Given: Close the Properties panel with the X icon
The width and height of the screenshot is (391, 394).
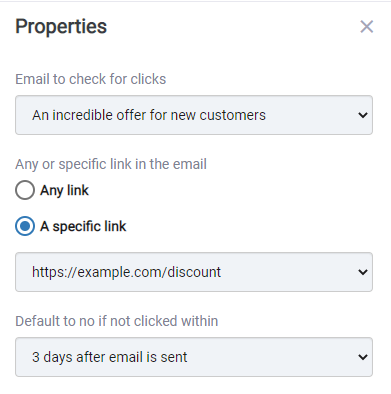Looking at the screenshot, I should 366,27.
